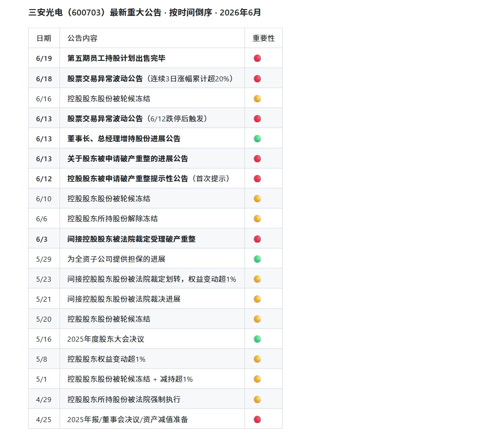Click red dot for 关于股东被申请破产重整的进展公告

(257, 159)
